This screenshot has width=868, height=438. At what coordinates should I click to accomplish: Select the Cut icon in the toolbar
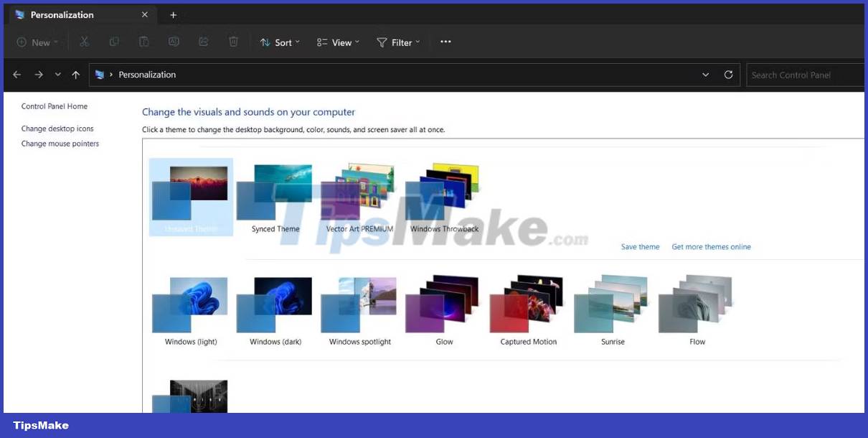pos(84,42)
